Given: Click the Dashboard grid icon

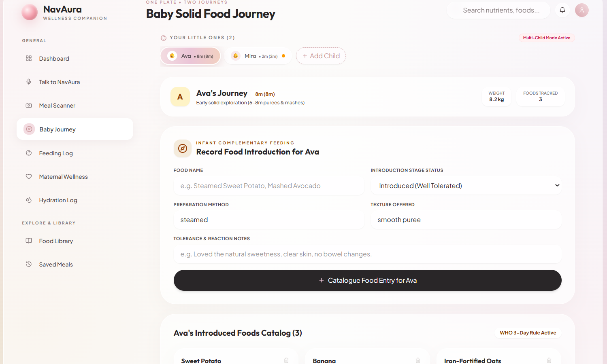Looking at the screenshot, I should coord(29,59).
